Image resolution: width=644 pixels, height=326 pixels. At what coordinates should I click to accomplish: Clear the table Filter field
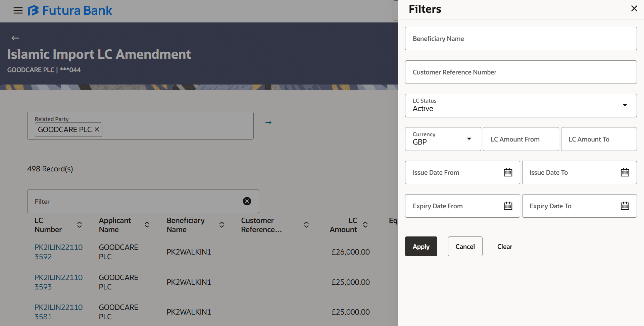click(247, 201)
